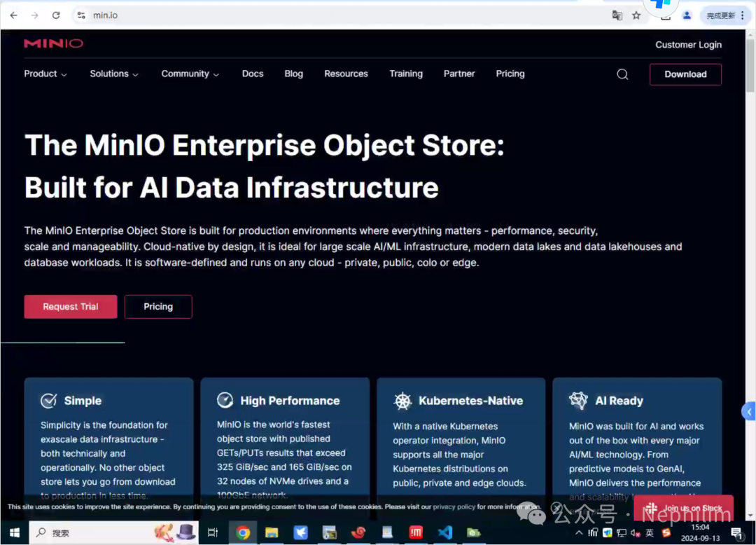Open File Explorer from the taskbar
Image resolution: width=756 pixels, height=545 pixels.
(x=272, y=532)
